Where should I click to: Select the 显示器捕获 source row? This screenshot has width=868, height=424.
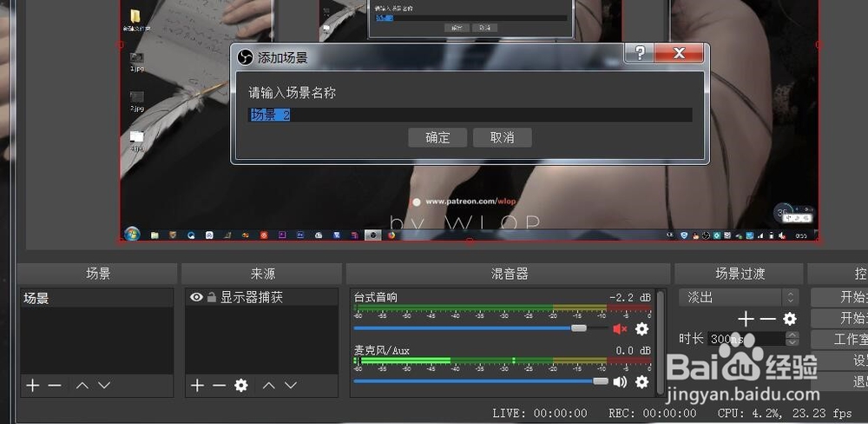[261, 297]
